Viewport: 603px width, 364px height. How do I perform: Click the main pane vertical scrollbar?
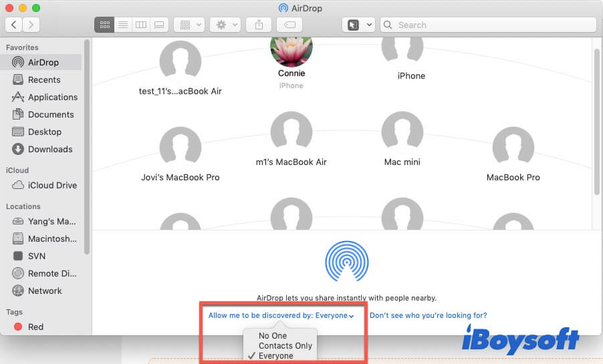596,121
